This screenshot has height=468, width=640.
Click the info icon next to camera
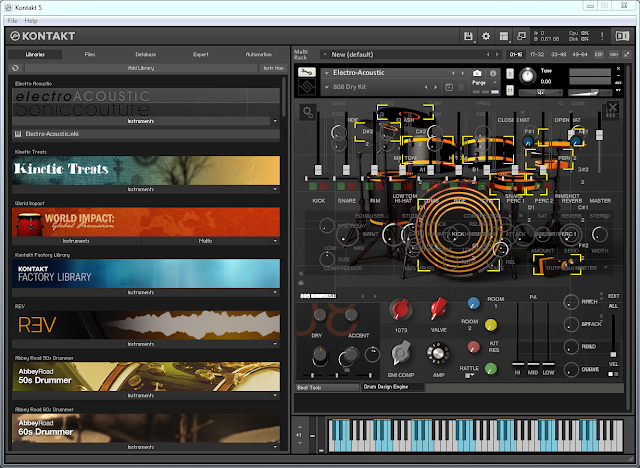[x=493, y=73]
